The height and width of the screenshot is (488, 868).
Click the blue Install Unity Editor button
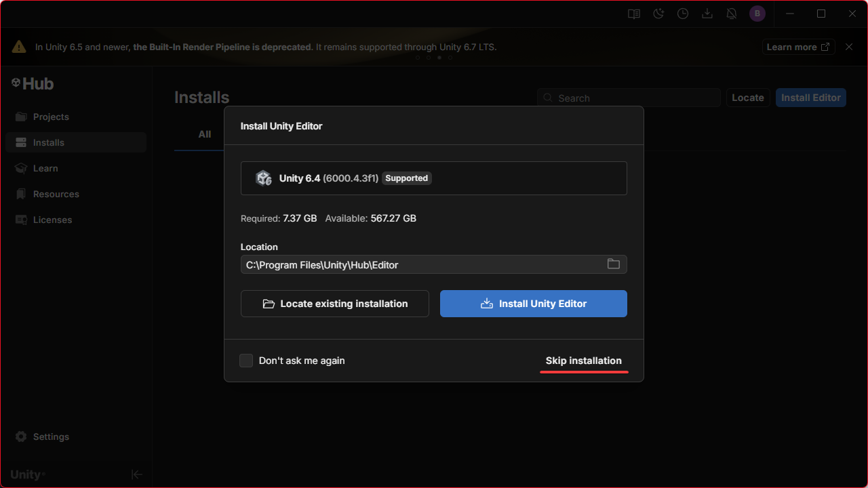click(534, 304)
